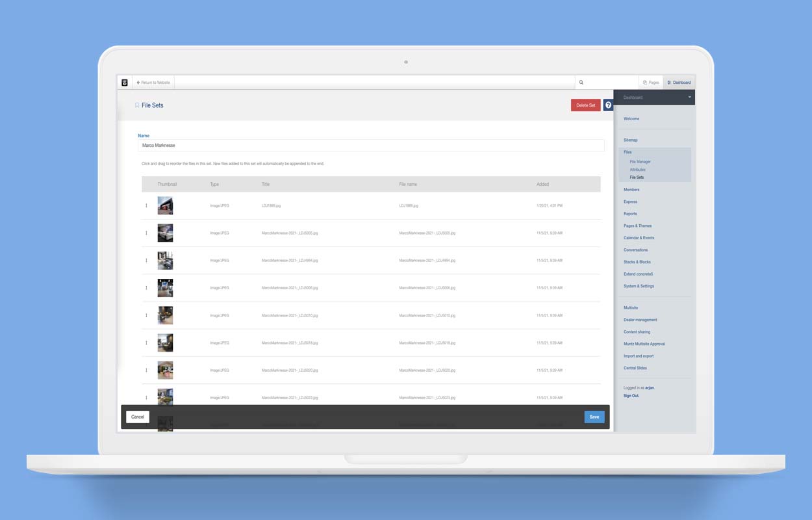Screen dimensions: 812x520
Task: Click Return to Website link
Action: click(154, 83)
